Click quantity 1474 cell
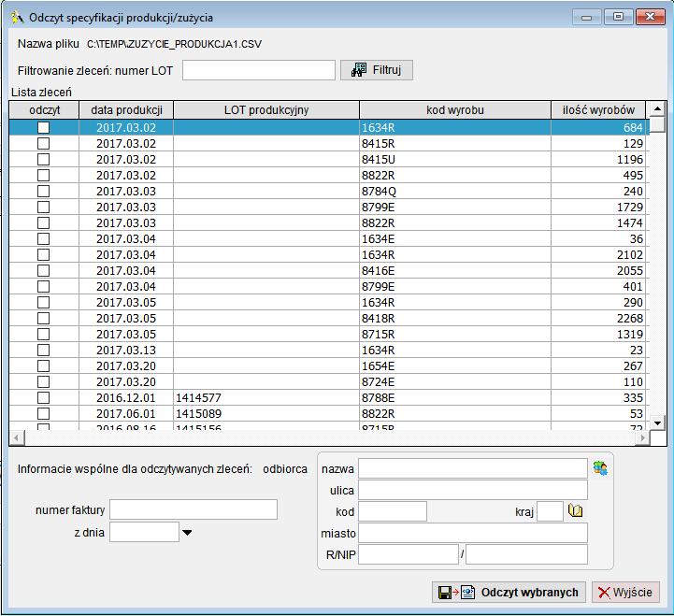The width and height of the screenshot is (674, 616). point(598,223)
